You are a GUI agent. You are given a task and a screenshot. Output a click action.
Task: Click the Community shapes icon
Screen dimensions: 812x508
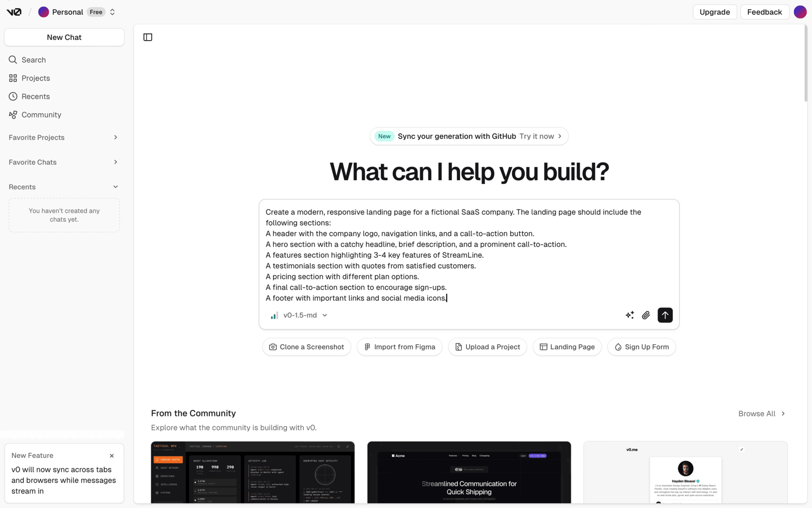(x=13, y=115)
